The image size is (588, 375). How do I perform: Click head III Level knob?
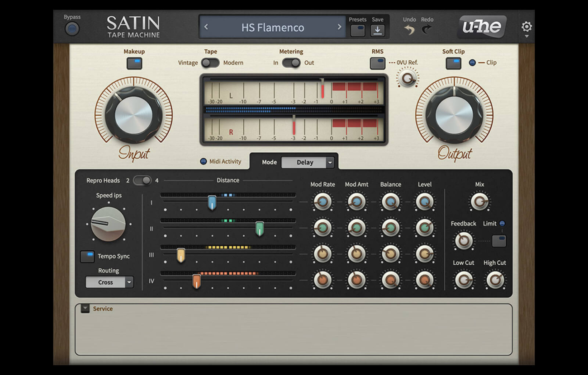[x=424, y=254]
